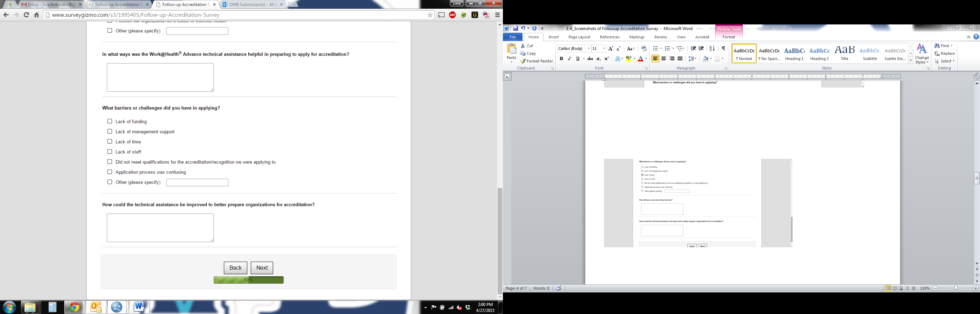Justify the paragraph text
Image resolution: width=980 pixels, height=314 pixels.
[x=680, y=59]
